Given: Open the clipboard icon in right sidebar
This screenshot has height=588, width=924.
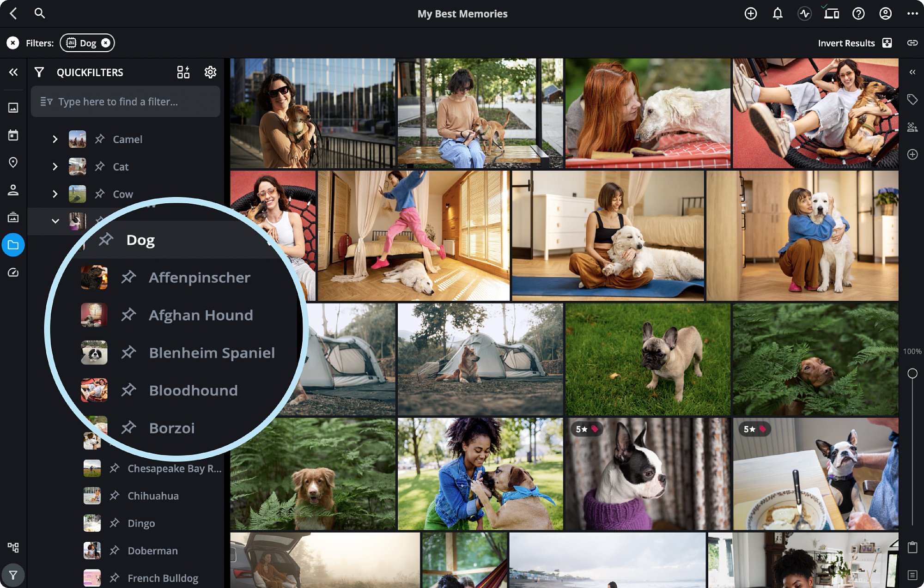Looking at the screenshot, I should (912, 547).
